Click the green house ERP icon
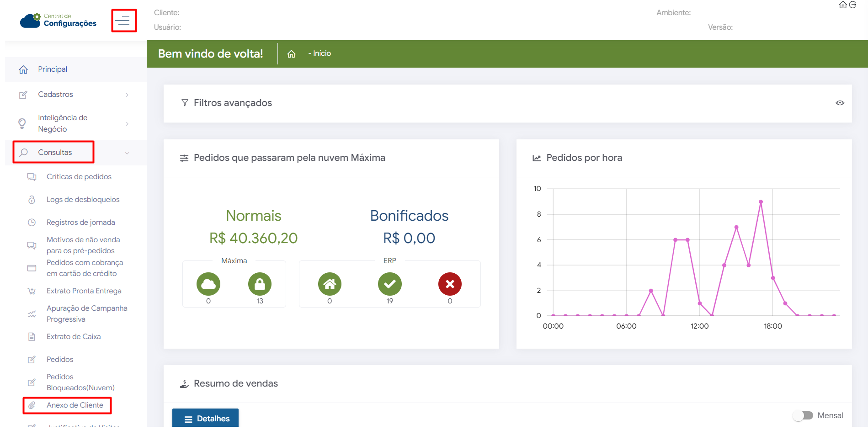This screenshot has width=868, height=430. tap(330, 284)
